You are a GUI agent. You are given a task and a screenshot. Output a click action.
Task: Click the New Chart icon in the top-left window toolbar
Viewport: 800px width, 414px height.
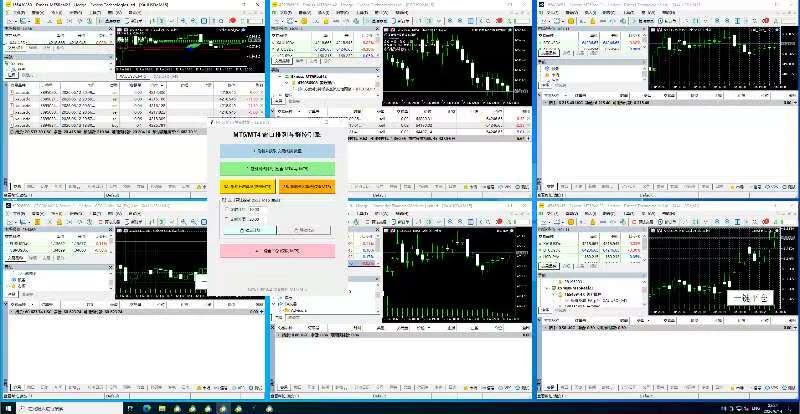click(x=10, y=21)
